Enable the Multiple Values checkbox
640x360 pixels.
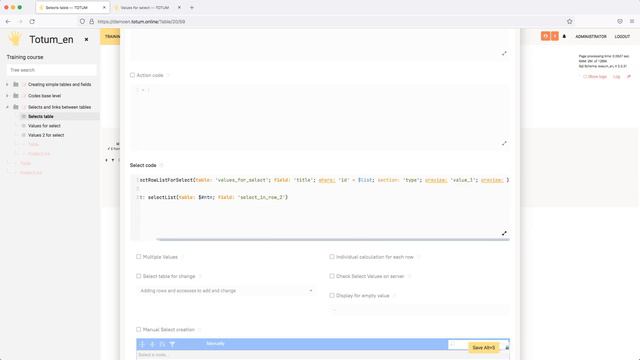(139, 257)
